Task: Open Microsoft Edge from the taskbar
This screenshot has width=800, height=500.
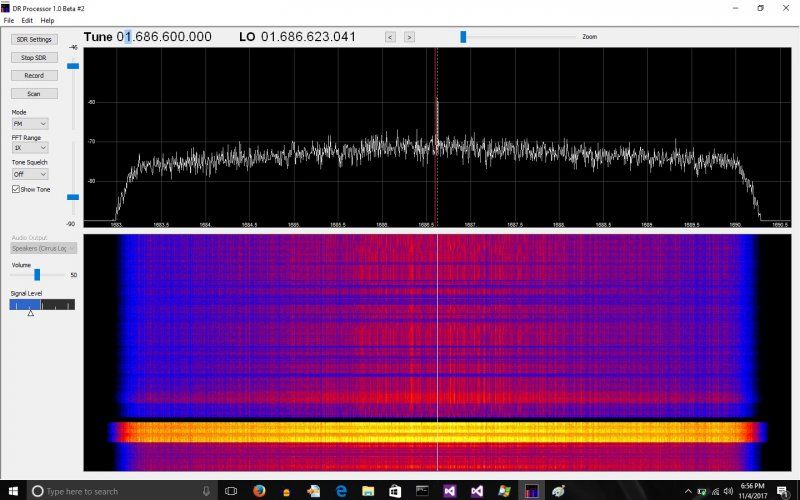Action: point(341,491)
